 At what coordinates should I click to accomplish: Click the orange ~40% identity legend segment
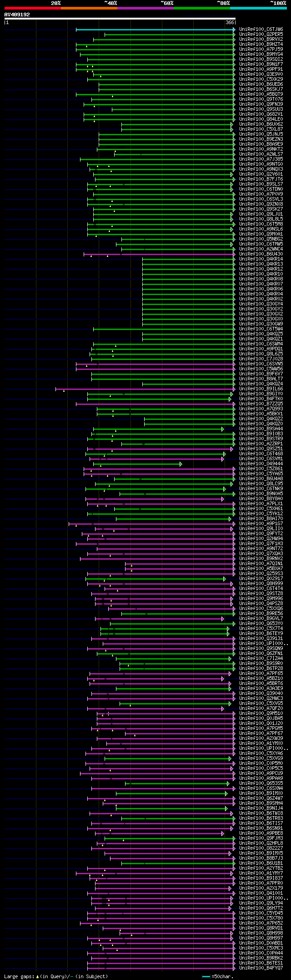point(89,8)
